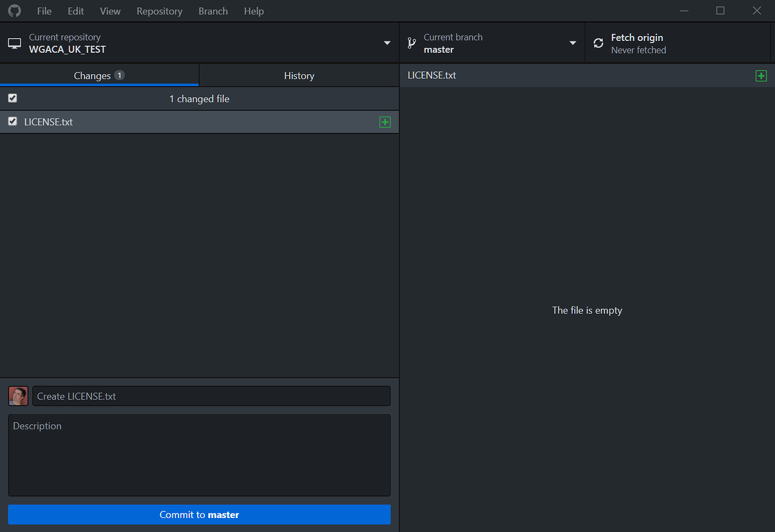Click the user avatar beside commit summary

click(x=18, y=396)
